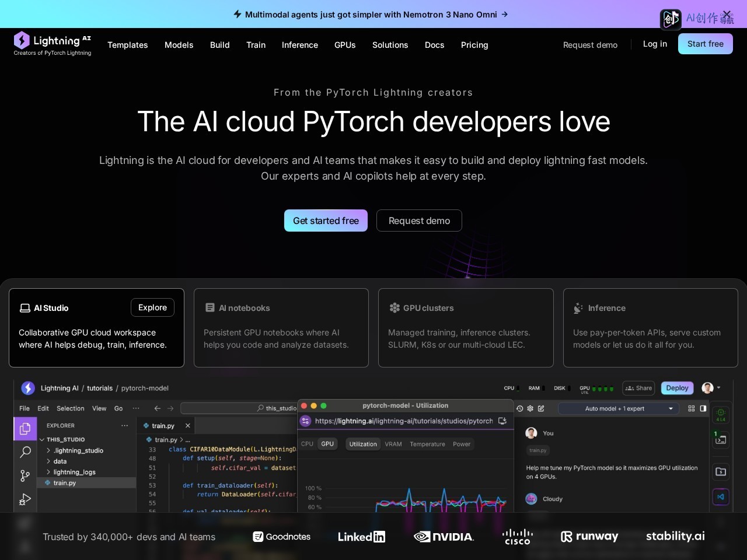The height and width of the screenshot is (560, 747).
Task: Click the Request demo outlined button in hero
Action: click(x=419, y=220)
